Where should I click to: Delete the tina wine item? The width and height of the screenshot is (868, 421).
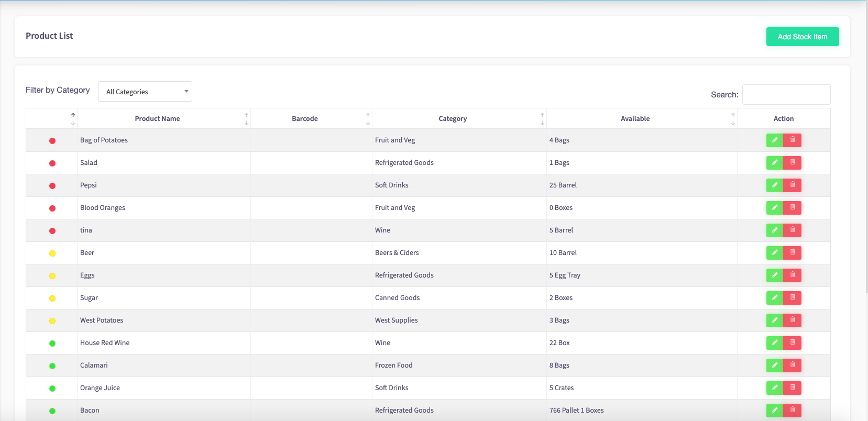point(793,230)
